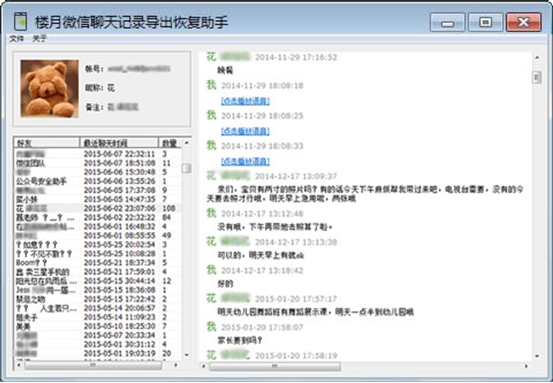This screenshot has width=553, height=383.
Task: Open the 文件 menu
Action: click(x=16, y=38)
